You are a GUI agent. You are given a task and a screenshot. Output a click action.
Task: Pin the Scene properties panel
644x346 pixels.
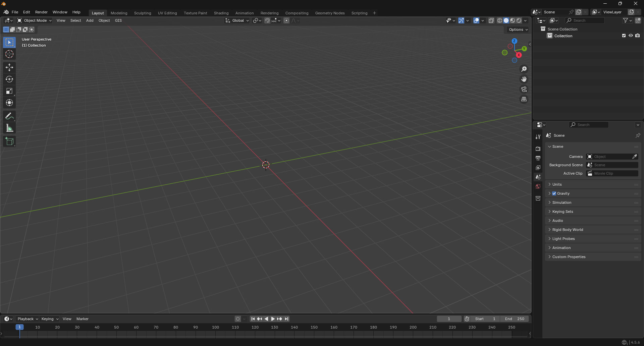tap(638, 135)
